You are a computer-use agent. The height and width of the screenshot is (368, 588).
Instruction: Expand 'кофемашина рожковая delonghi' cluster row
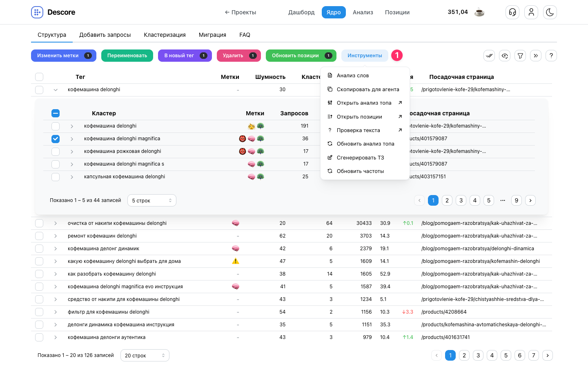(72, 152)
